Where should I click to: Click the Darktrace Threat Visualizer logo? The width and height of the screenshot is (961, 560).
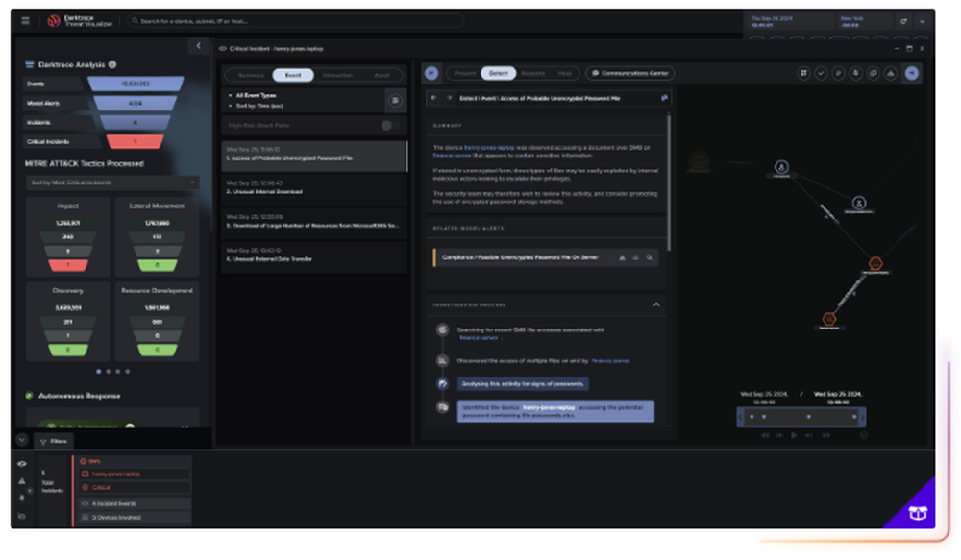tap(80, 21)
